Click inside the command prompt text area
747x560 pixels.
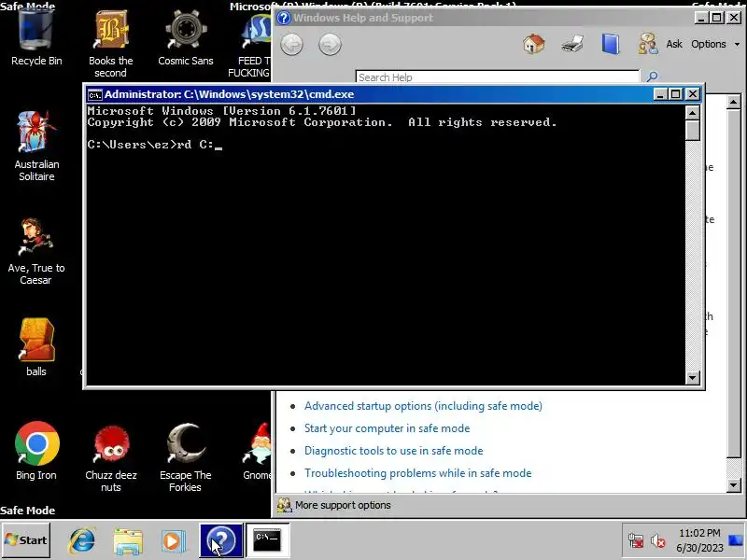tap(386, 245)
